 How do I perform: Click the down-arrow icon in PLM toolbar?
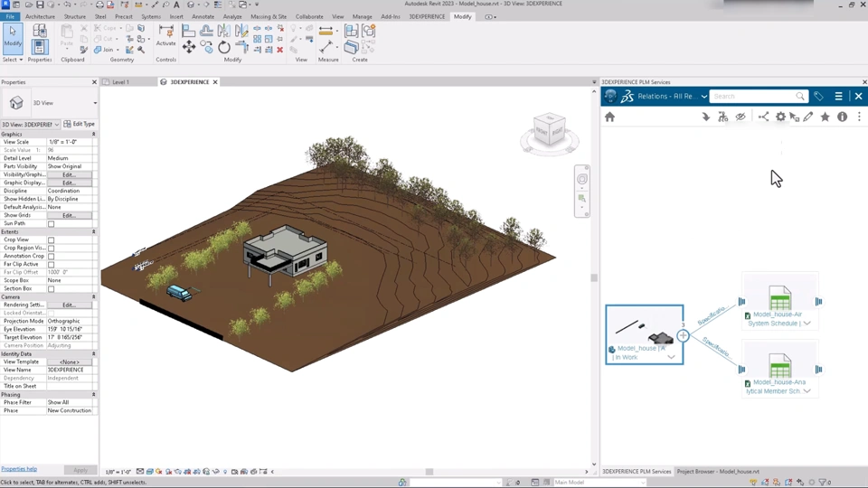coord(706,117)
